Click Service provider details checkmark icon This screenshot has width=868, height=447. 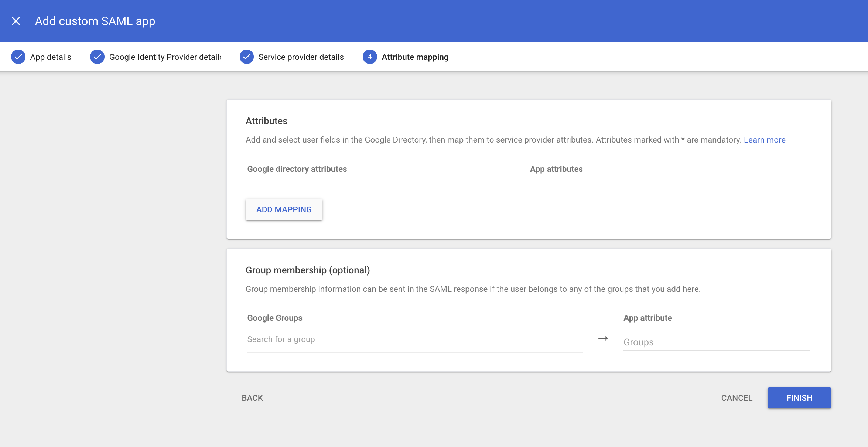point(246,57)
